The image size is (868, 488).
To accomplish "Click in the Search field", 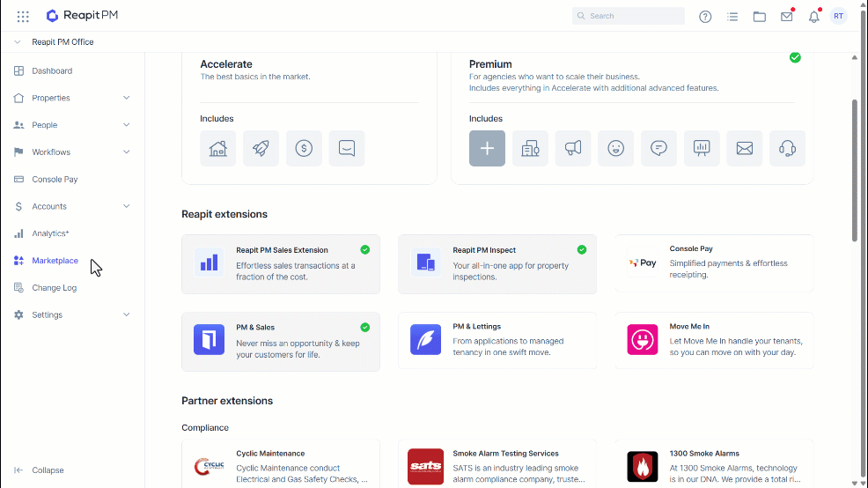I will [629, 16].
